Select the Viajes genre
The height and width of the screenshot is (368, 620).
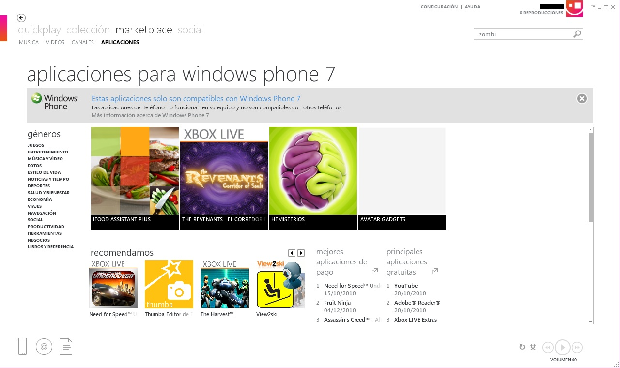[x=35, y=206]
